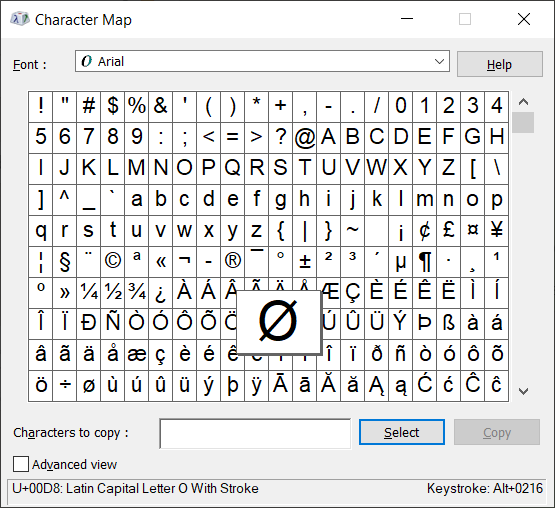The image size is (555, 508).
Task: Open the Font dropdown showing Arial
Action: (262, 61)
